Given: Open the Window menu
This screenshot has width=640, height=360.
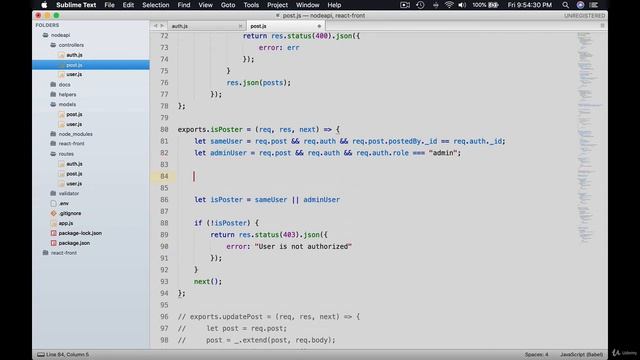Looking at the screenshot, I should (x=307, y=5).
